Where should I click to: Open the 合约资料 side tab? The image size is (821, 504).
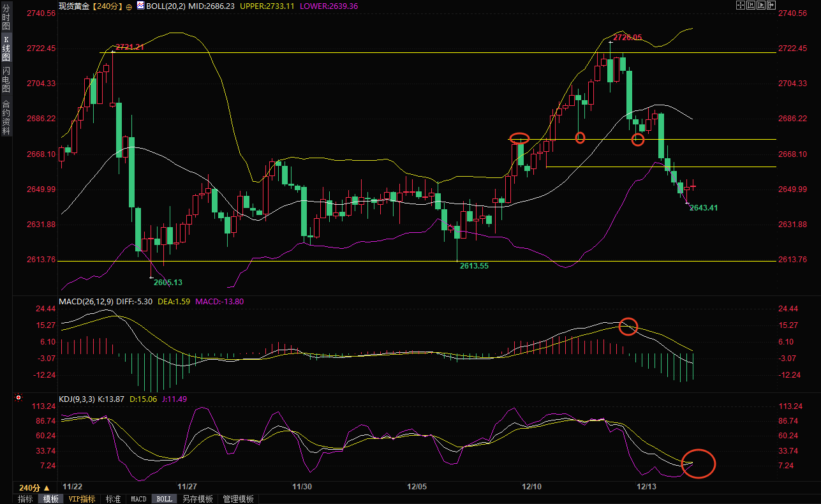click(x=6, y=117)
